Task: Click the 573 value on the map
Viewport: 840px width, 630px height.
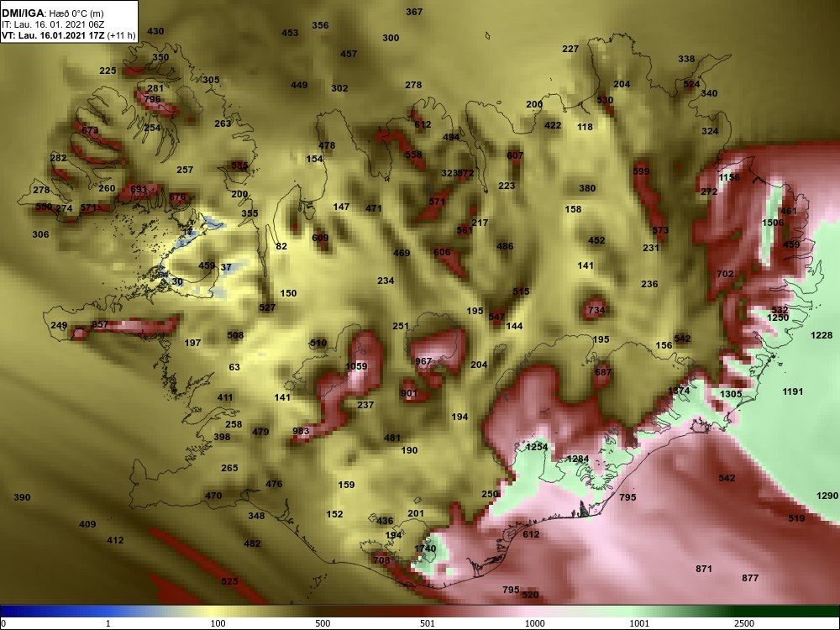Action: tap(660, 230)
